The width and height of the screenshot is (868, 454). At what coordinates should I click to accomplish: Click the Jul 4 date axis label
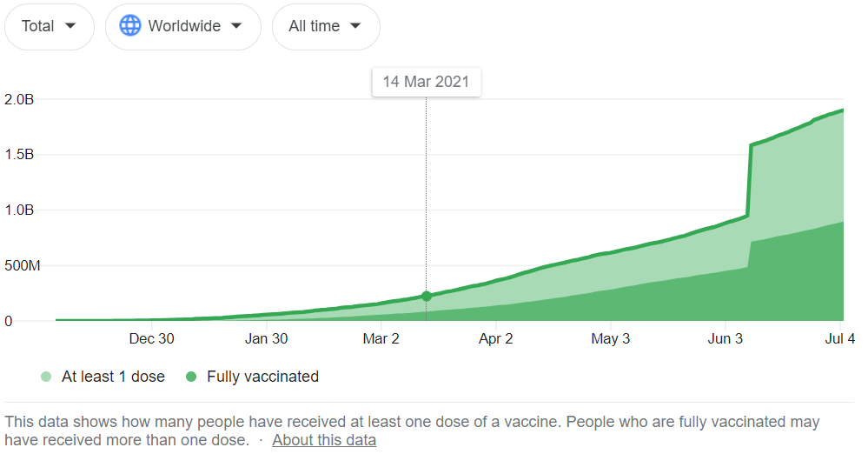click(x=840, y=338)
